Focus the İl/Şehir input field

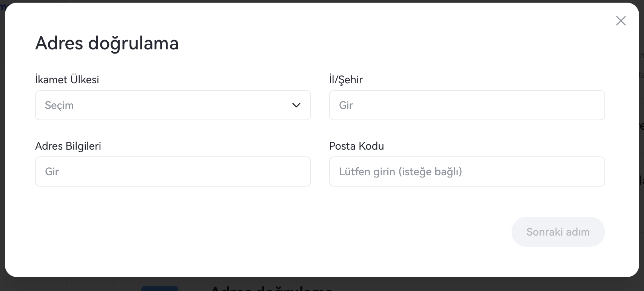coord(467,105)
